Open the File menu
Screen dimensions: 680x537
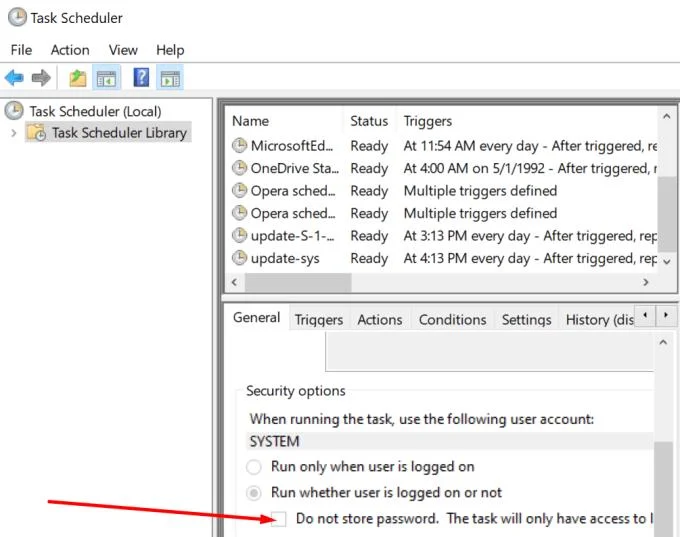(x=21, y=50)
